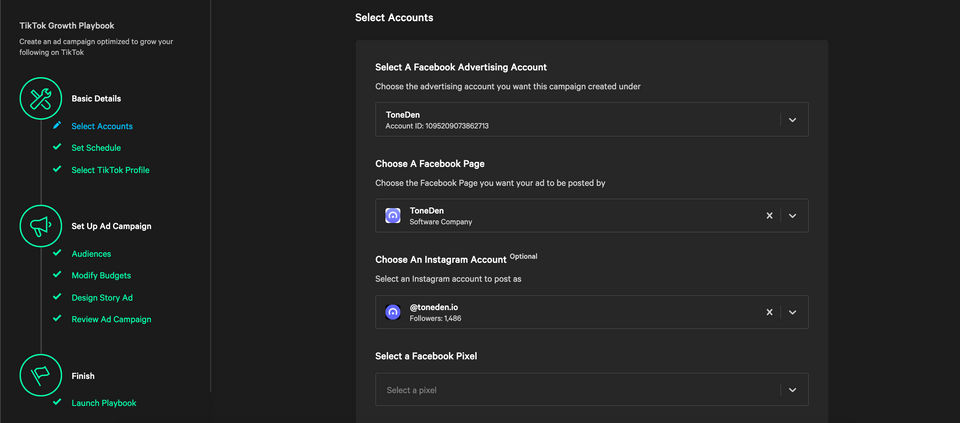960x423 pixels.
Task: Click the checkmark beside Set Schedule
Action: point(57,147)
